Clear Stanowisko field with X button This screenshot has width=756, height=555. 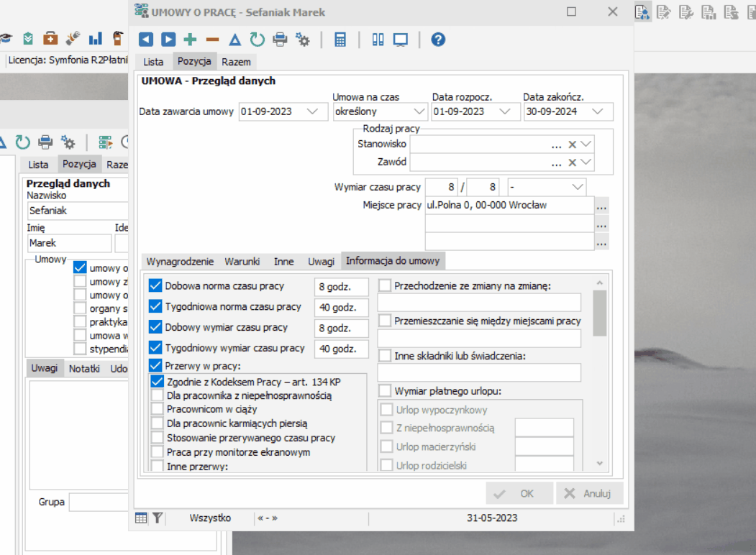tap(572, 145)
